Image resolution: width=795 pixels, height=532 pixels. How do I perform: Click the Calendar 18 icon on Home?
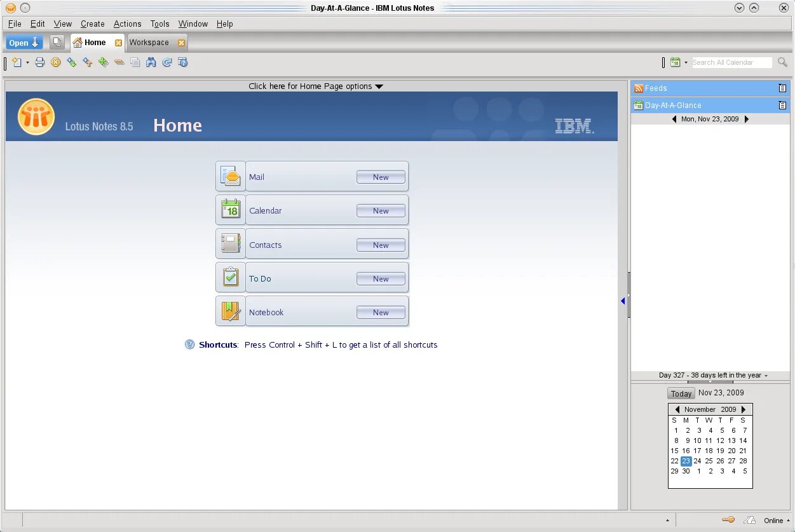pyautogui.click(x=230, y=210)
